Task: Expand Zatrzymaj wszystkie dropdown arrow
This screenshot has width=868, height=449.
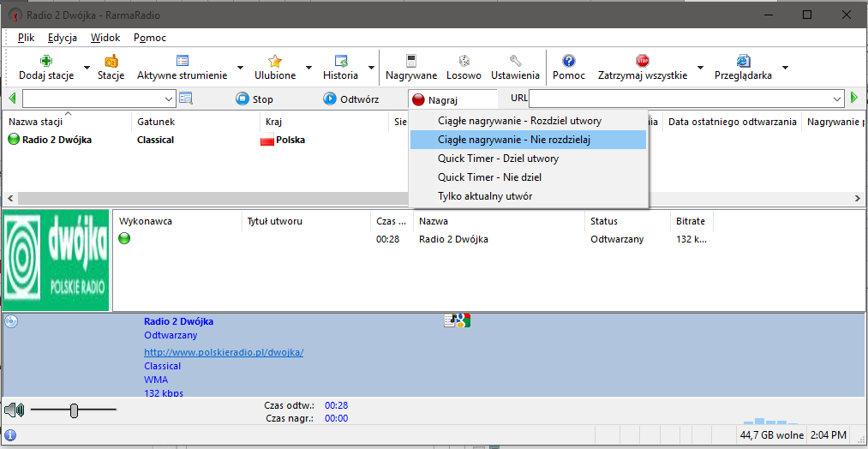Action: [x=700, y=68]
